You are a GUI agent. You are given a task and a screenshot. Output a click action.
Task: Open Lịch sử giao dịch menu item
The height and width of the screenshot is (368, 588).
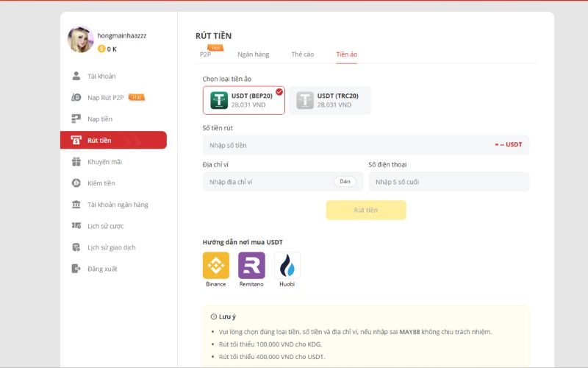pos(113,247)
